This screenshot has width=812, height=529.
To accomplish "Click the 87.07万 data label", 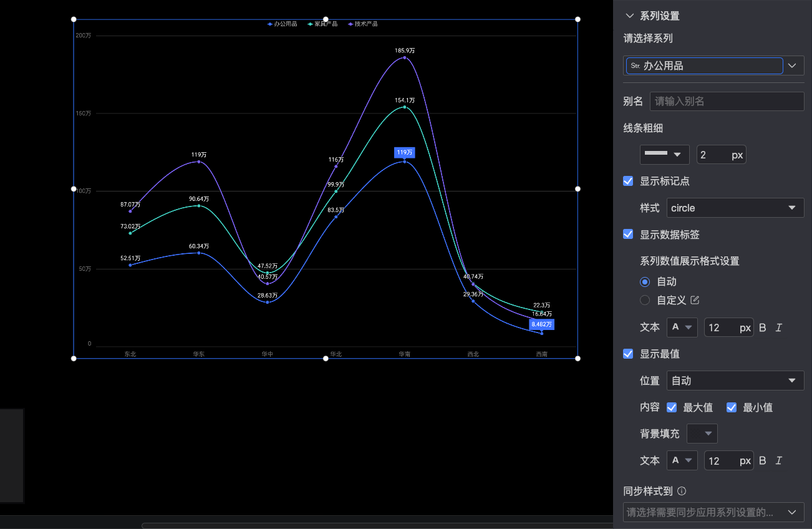I will (x=130, y=204).
